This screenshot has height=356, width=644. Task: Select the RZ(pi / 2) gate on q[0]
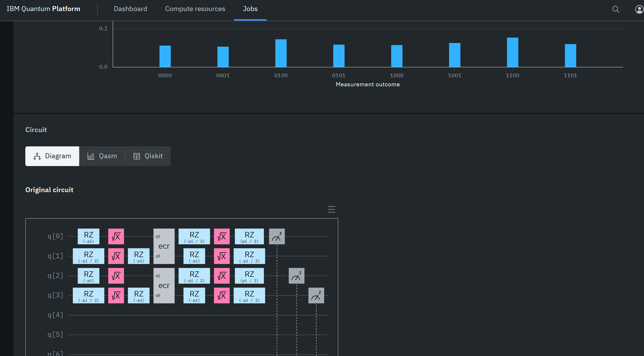(x=249, y=236)
